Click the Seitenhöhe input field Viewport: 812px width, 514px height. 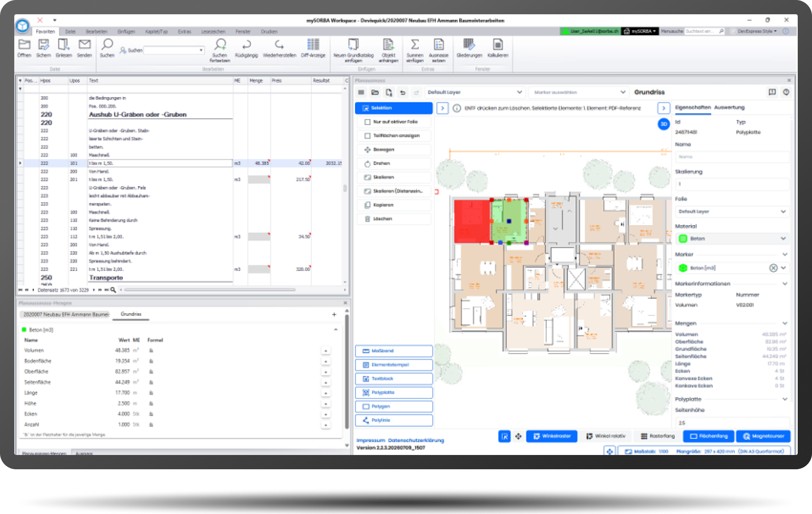732,423
